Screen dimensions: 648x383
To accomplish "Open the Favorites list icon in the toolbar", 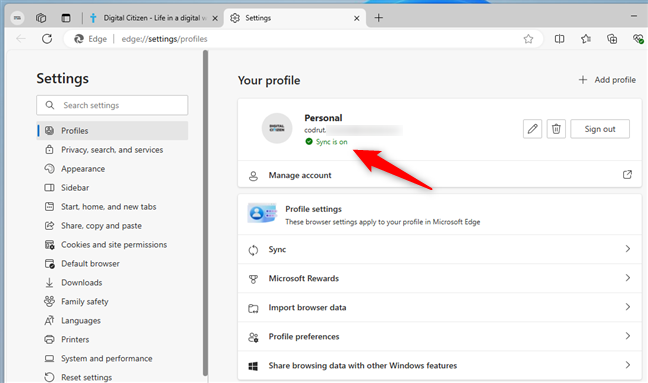I will click(586, 39).
